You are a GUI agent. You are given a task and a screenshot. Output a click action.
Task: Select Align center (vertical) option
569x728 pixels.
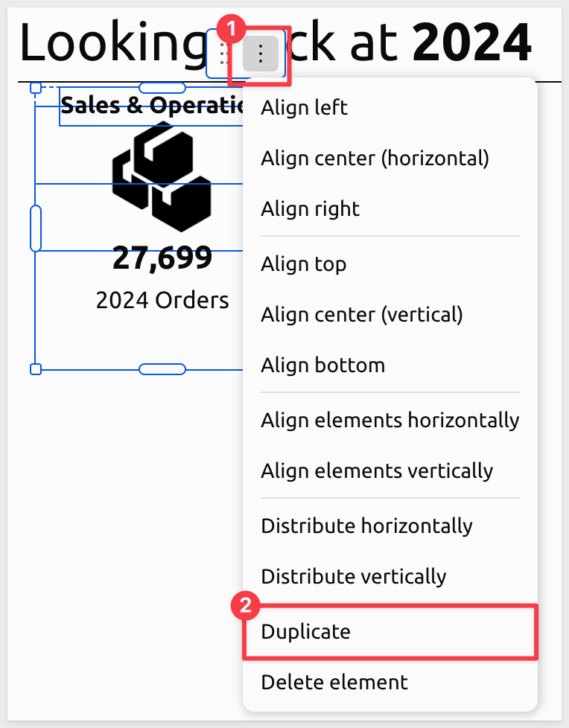pyautogui.click(x=361, y=314)
